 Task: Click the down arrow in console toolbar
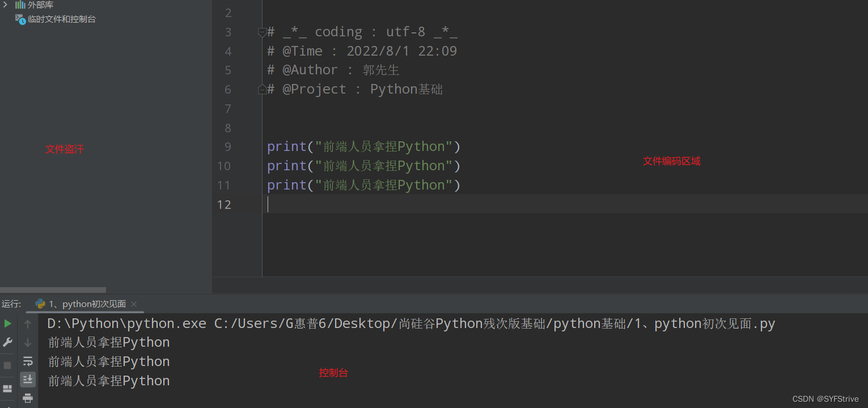point(28,342)
